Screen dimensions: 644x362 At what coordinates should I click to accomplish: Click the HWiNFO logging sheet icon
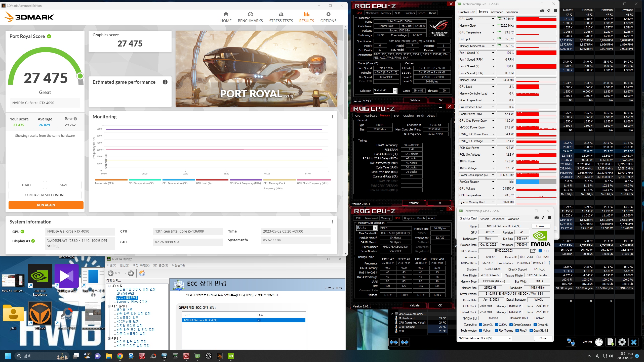coord(610,342)
